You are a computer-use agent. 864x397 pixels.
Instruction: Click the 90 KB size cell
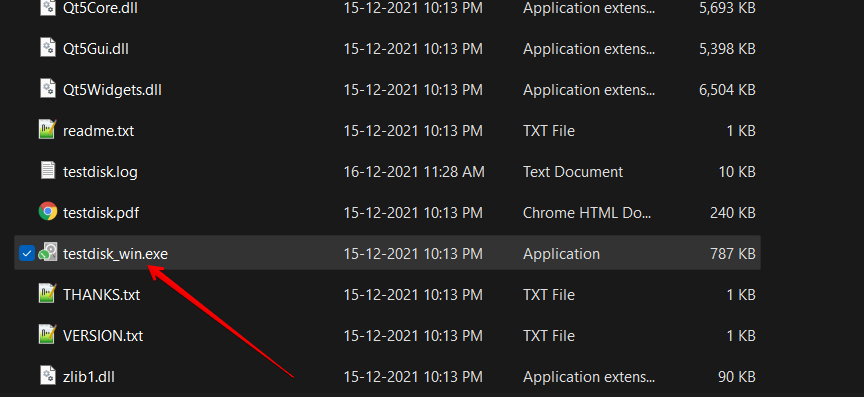(x=736, y=377)
